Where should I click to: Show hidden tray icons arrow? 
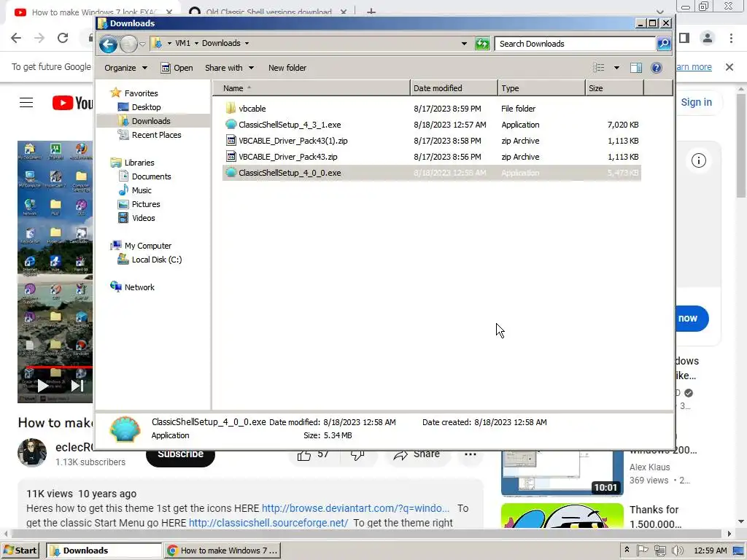pos(627,550)
